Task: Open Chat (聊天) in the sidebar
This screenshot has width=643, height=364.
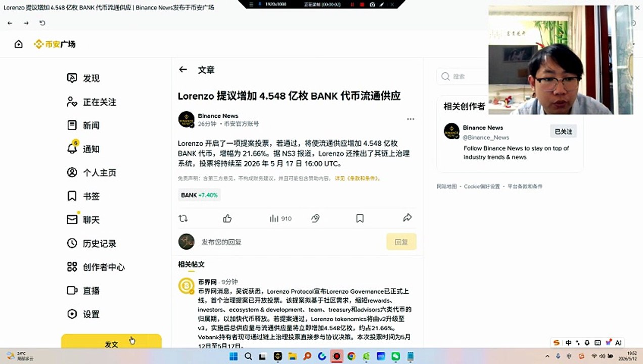Action: pyautogui.click(x=83, y=219)
